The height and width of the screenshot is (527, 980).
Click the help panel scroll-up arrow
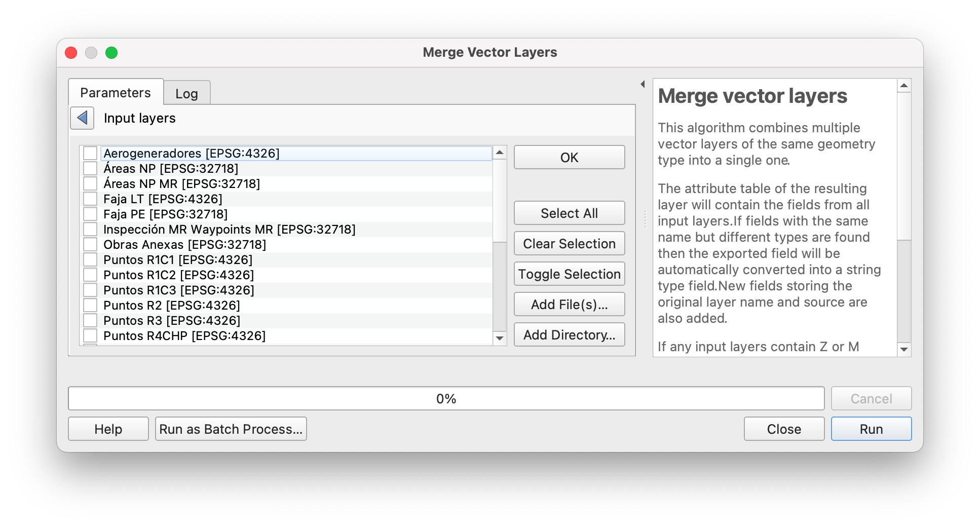[904, 85]
